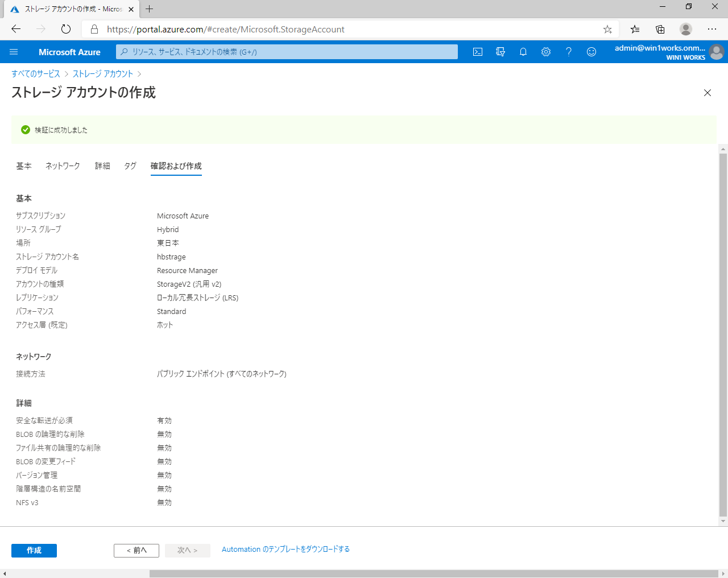View site info via the lock icon
The image size is (728, 578).
coord(94,29)
